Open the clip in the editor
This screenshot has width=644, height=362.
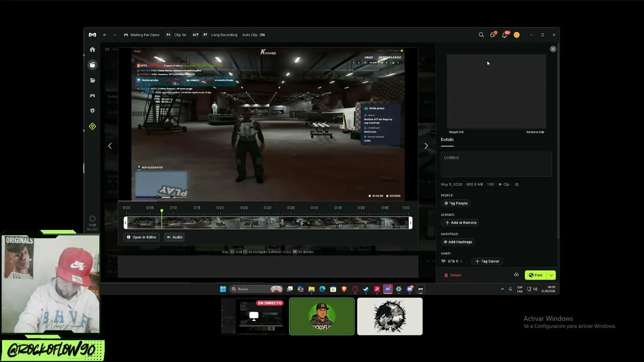141,237
